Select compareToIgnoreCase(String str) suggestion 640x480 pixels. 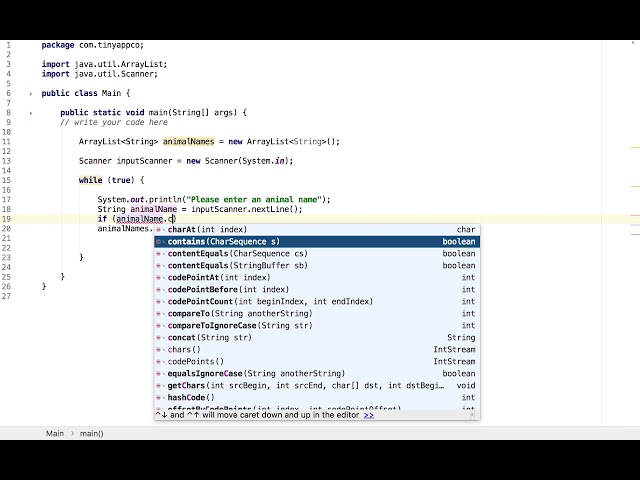(317, 325)
